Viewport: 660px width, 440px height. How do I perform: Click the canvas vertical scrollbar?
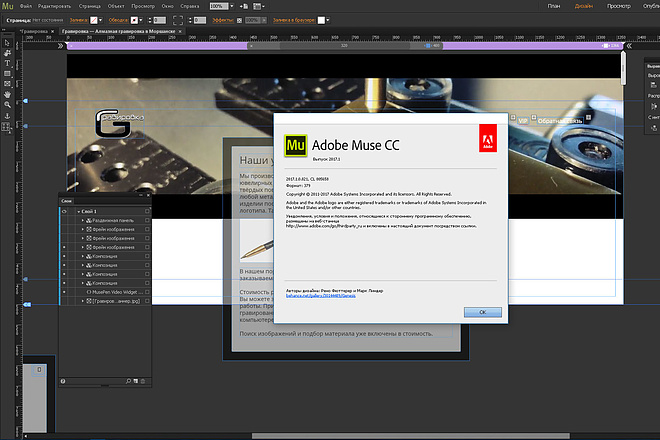point(623,67)
